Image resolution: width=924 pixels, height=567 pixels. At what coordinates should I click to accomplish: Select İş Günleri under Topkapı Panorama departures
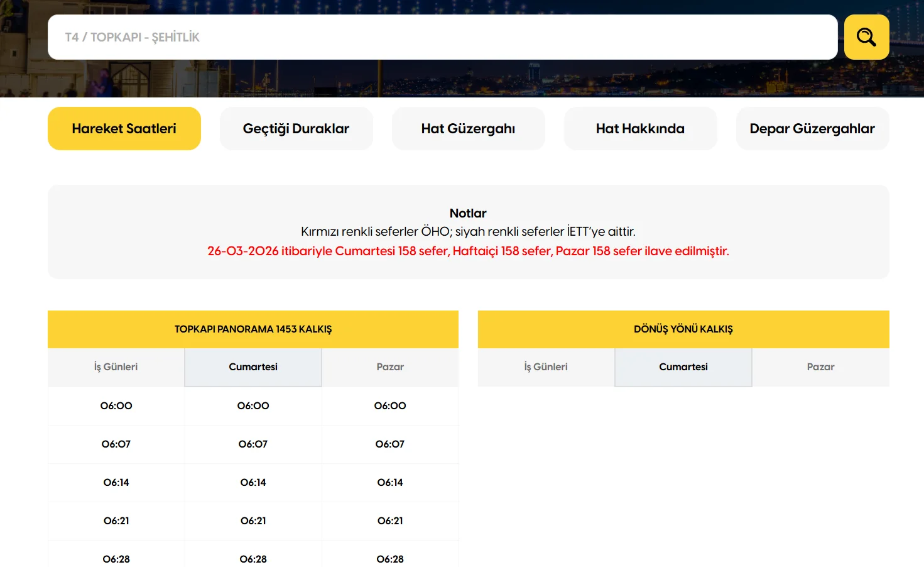tap(116, 367)
